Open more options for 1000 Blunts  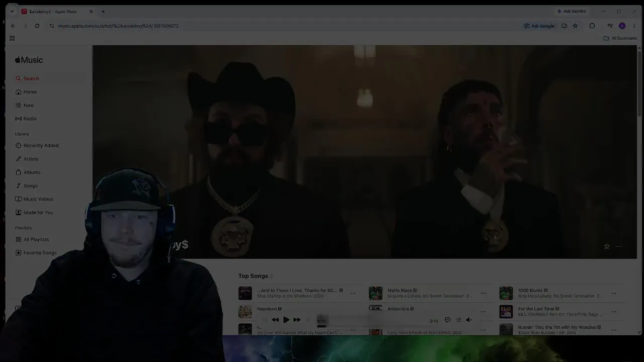[x=614, y=293]
